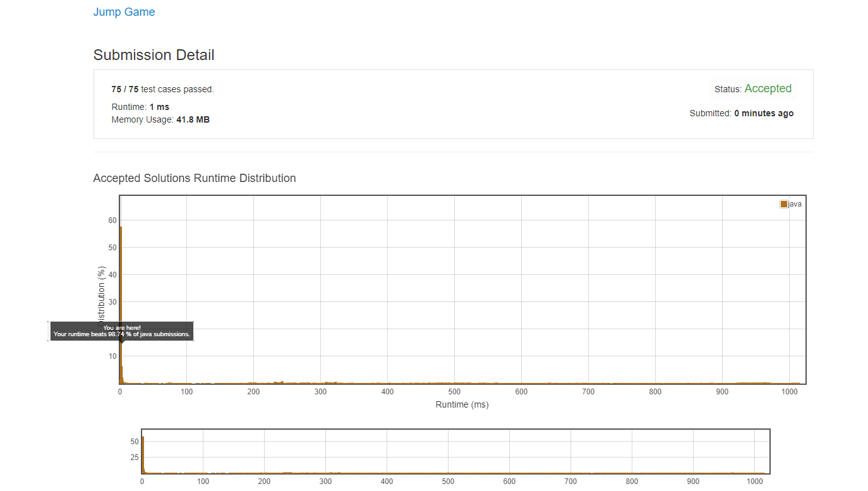The width and height of the screenshot is (868, 491).
Task: Click the 60 tick on the y-axis
Action: (112, 221)
